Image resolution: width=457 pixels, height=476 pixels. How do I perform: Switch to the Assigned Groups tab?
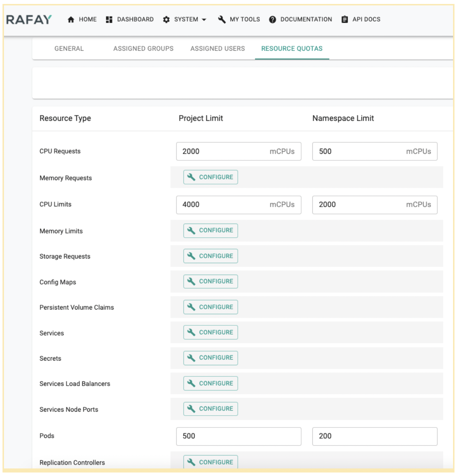[x=143, y=49]
